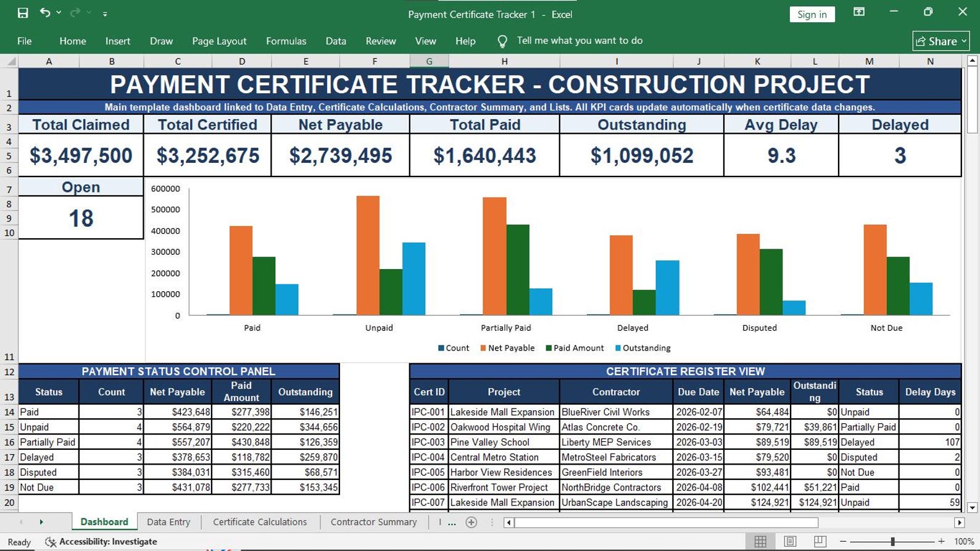
Task: Open the Home ribbon tab
Action: [x=73, y=41]
